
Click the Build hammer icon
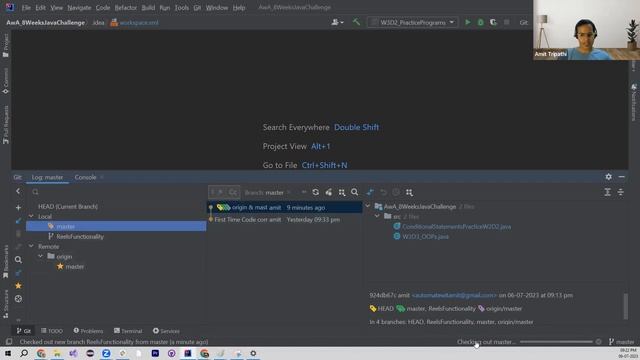[x=356, y=22]
